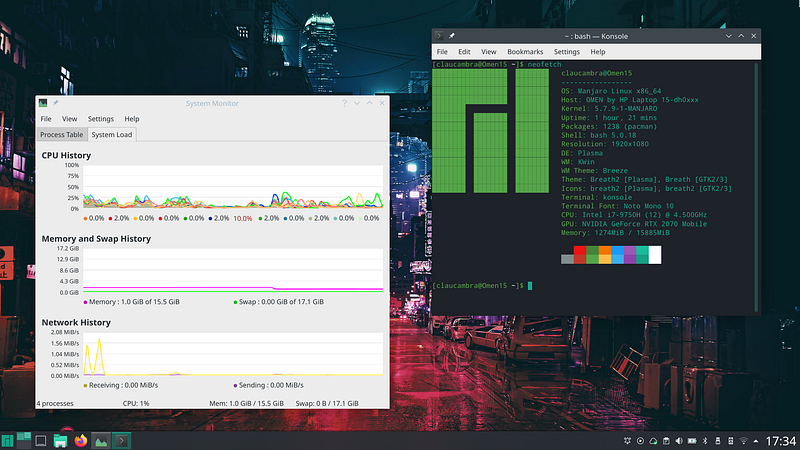Minimize the System Monitor window
This screenshot has height=450, width=800.
tap(357, 103)
